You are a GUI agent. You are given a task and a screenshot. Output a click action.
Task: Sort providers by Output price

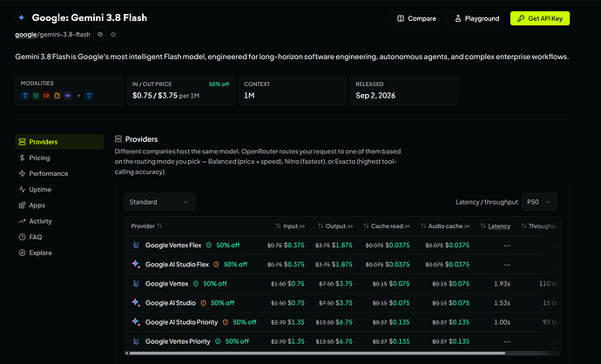pos(335,226)
